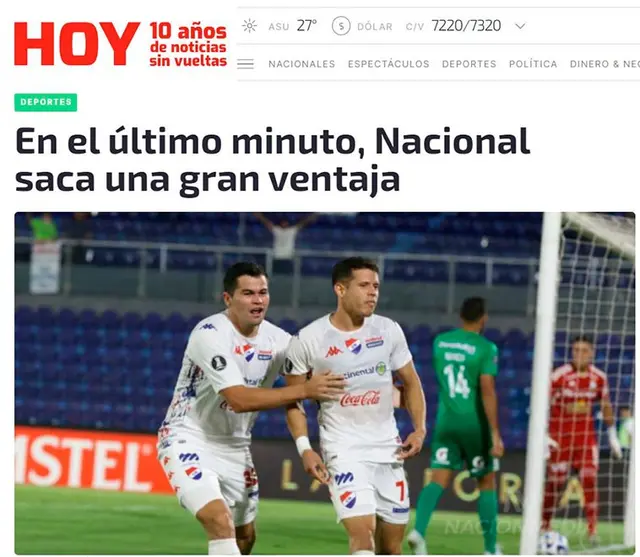This screenshot has width=640, height=557.
Task: Click the green Deportes category tag
Action: [46, 102]
